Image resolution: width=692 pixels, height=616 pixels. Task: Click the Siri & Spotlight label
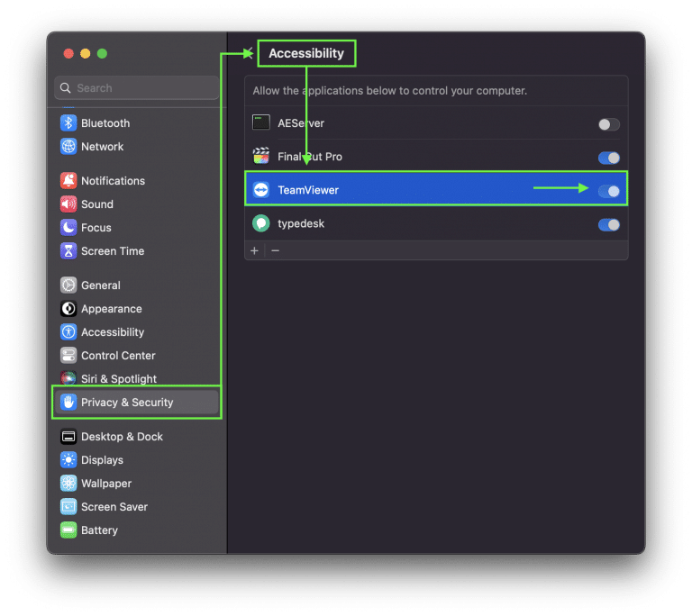coord(119,378)
